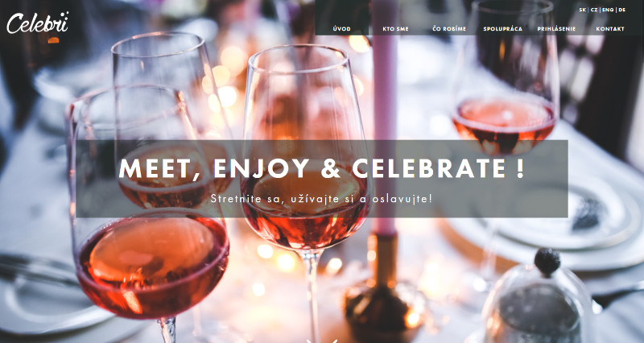644x343 pixels.
Task: Click the gray hero banner overlay box
Action: pyautogui.click(x=322, y=179)
